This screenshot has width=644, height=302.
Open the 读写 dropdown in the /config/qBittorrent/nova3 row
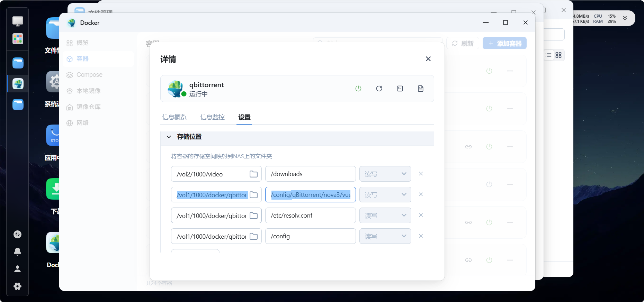click(385, 195)
